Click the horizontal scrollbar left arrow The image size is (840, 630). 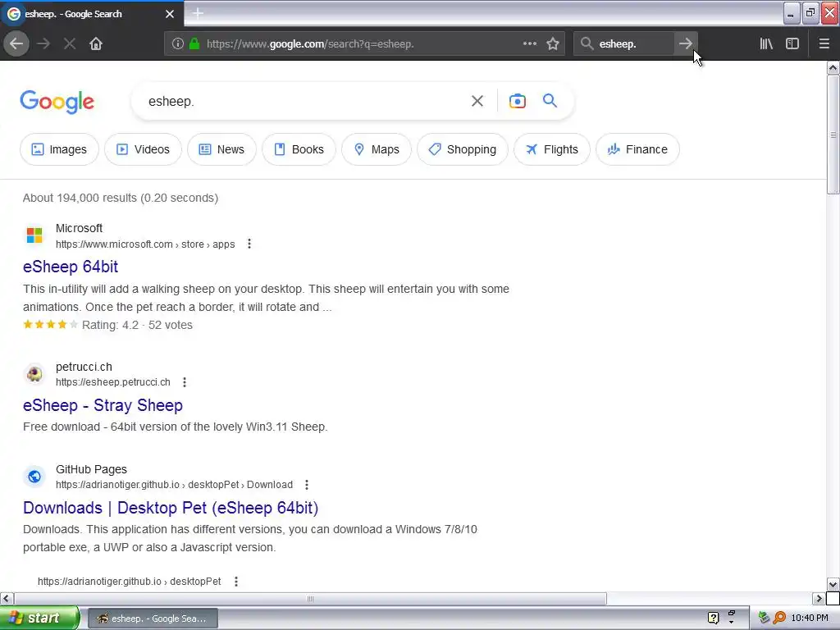click(7, 598)
